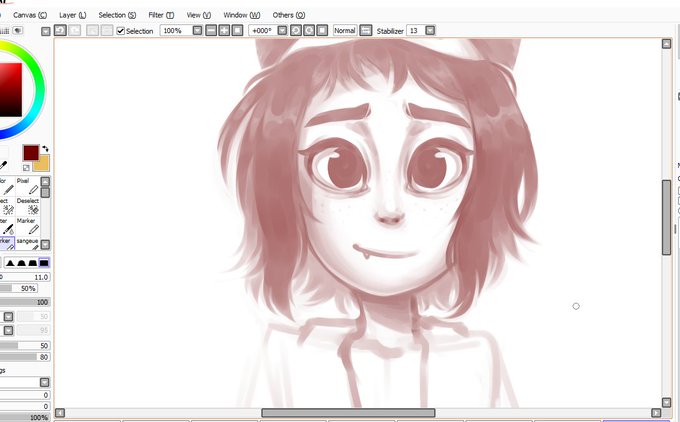Select the Pixel pencil tool
680x422 pixels.
pyautogui.click(x=28, y=186)
